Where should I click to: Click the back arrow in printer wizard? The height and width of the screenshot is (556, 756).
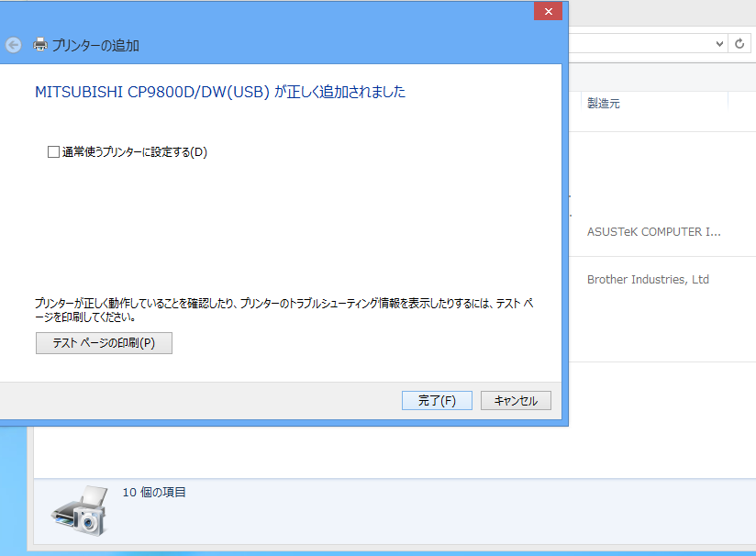[x=14, y=45]
